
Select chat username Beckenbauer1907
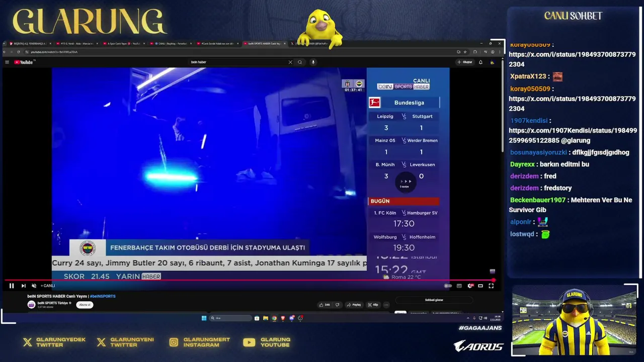tap(538, 200)
